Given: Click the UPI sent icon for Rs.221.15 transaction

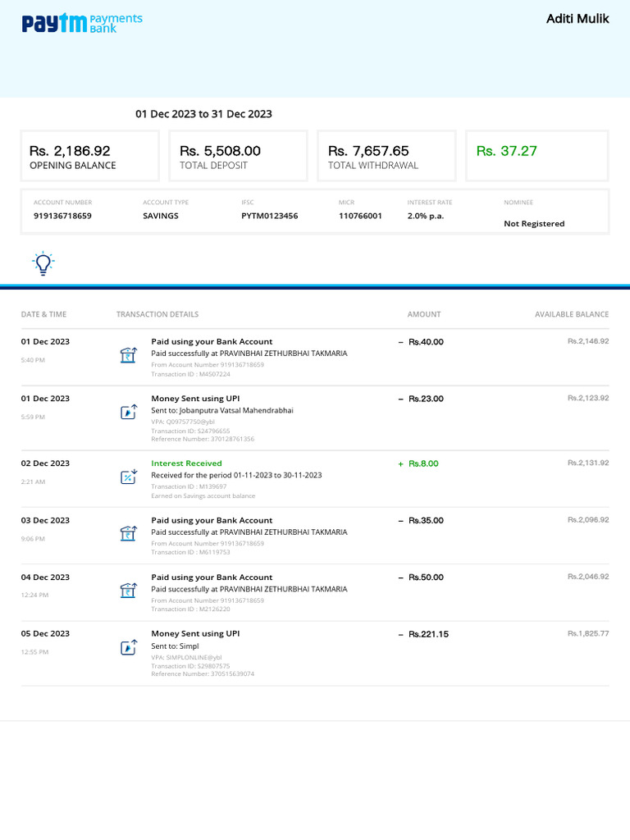Looking at the screenshot, I should click(x=129, y=647).
